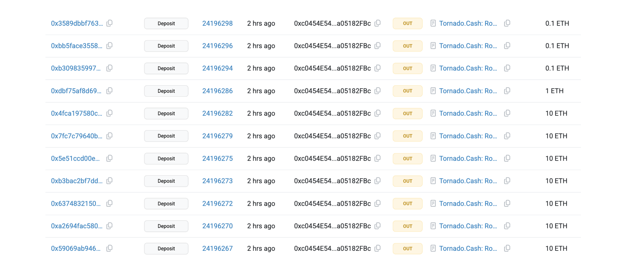Viewport: 644px width, 278px height.
Task: Click the contract icon beside Tornado.Cash on top row
Action: tap(433, 23)
